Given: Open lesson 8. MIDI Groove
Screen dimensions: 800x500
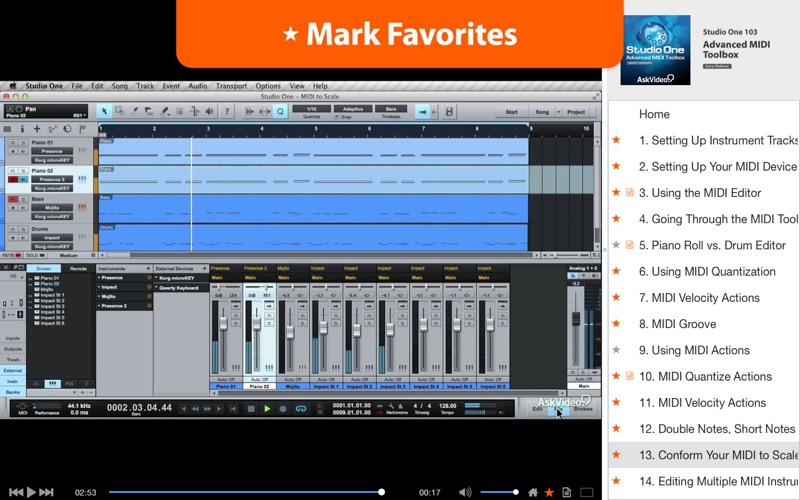Looking at the screenshot, I should point(678,324).
